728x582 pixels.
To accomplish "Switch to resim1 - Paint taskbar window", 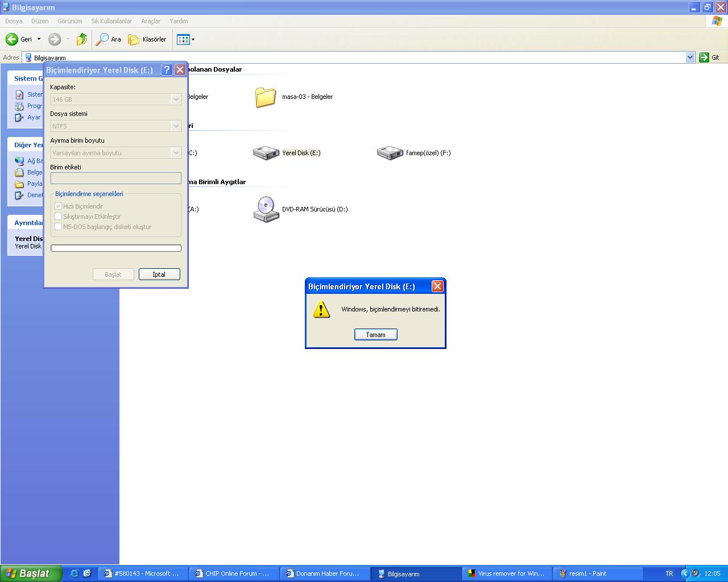I will [598, 573].
